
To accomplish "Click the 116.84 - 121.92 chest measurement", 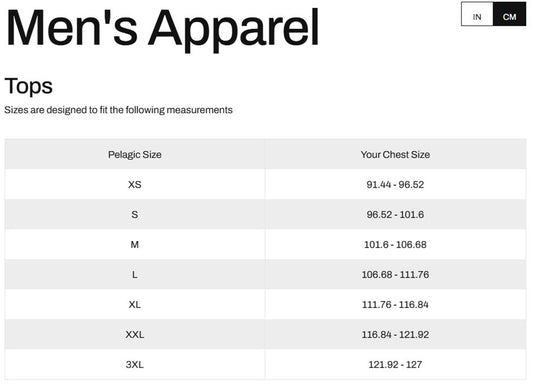I will coord(395,334).
